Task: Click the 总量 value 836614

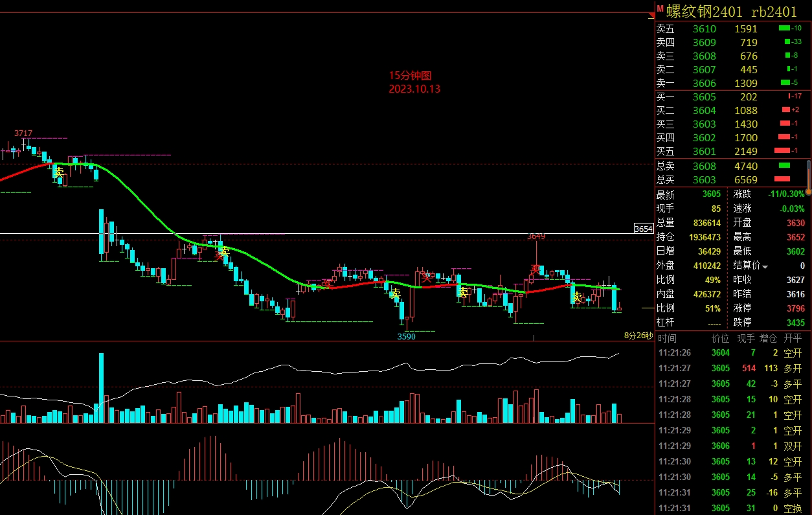Action: [707, 223]
